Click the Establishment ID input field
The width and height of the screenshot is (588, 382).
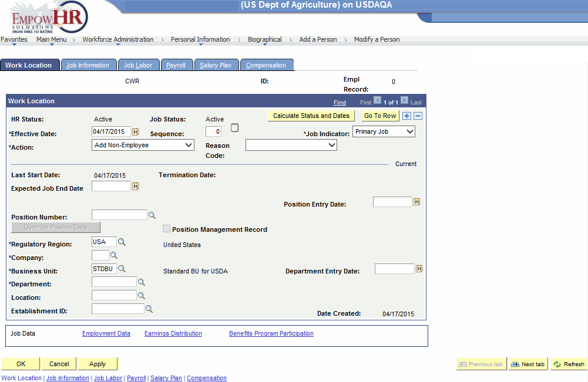(118, 309)
